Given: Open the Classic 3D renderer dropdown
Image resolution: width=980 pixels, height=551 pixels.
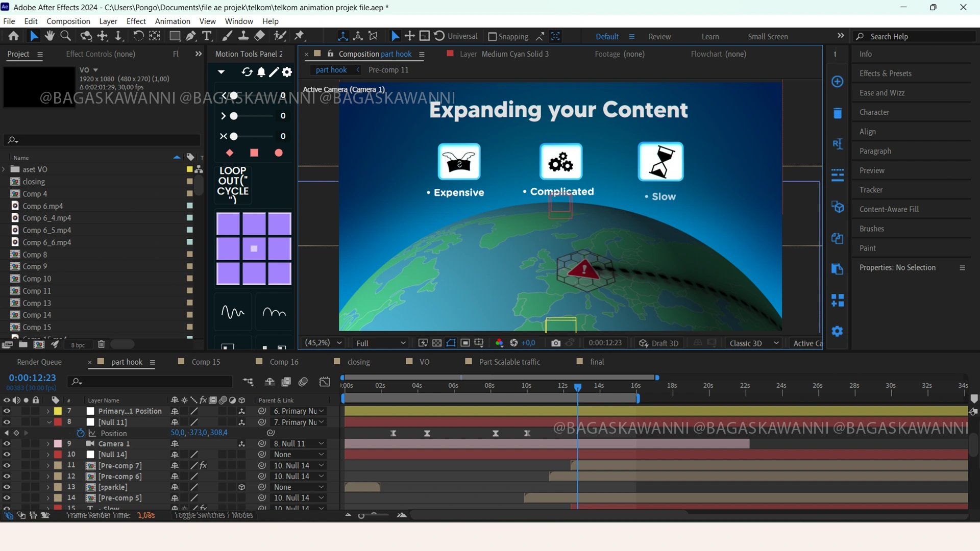Looking at the screenshot, I should click(754, 343).
